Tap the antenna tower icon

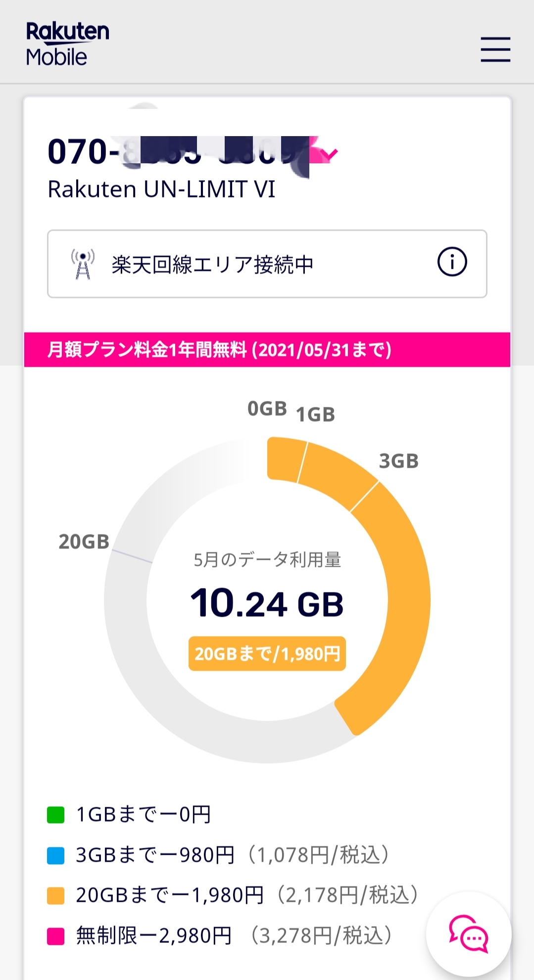pyautogui.click(x=83, y=264)
